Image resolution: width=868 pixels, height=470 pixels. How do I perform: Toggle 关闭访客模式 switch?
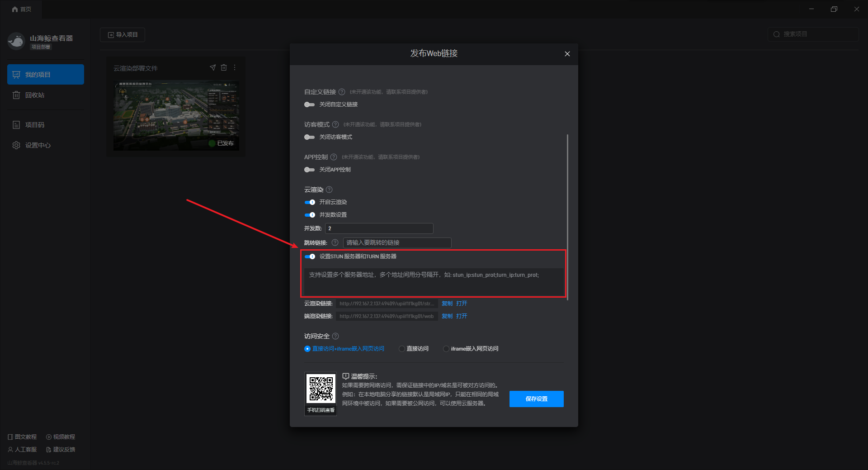click(309, 137)
